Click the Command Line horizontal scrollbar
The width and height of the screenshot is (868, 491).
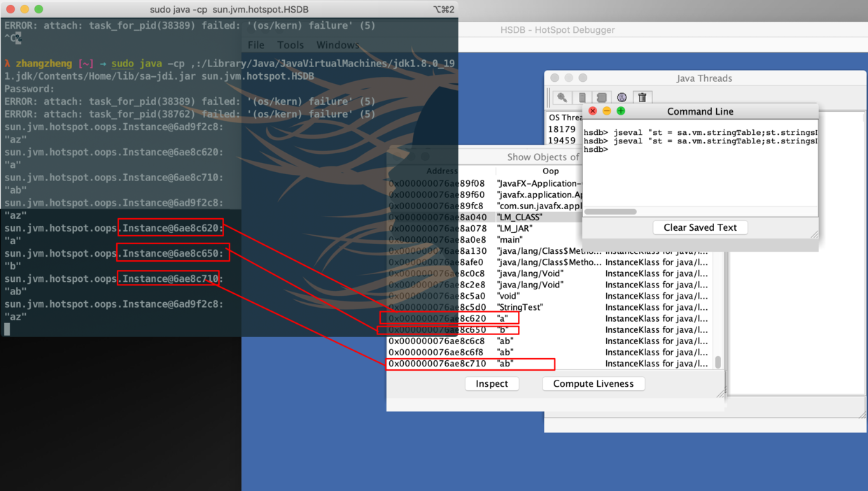click(x=610, y=211)
